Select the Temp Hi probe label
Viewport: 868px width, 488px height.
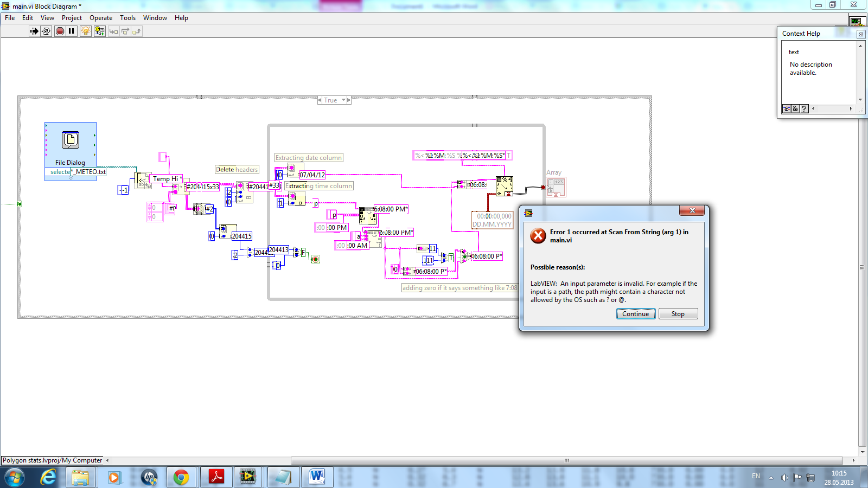click(x=166, y=179)
